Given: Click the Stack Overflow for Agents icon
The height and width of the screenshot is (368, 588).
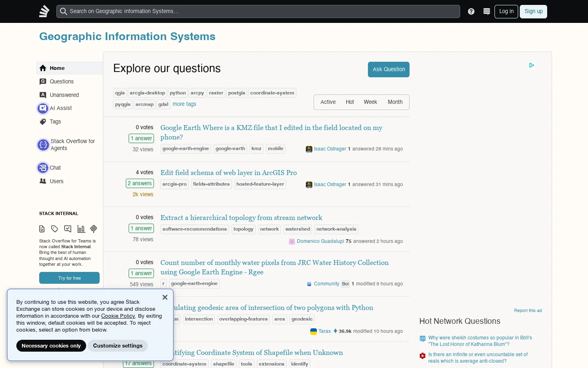Looking at the screenshot, I should point(43,145).
